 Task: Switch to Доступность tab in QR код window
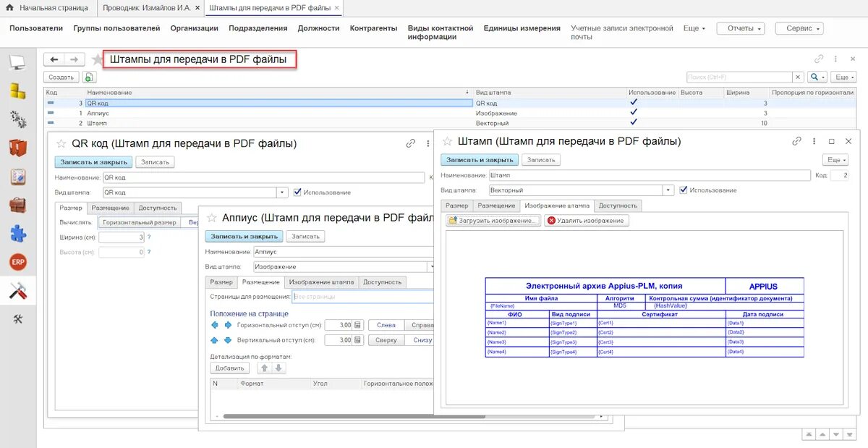pyautogui.click(x=158, y=208)
